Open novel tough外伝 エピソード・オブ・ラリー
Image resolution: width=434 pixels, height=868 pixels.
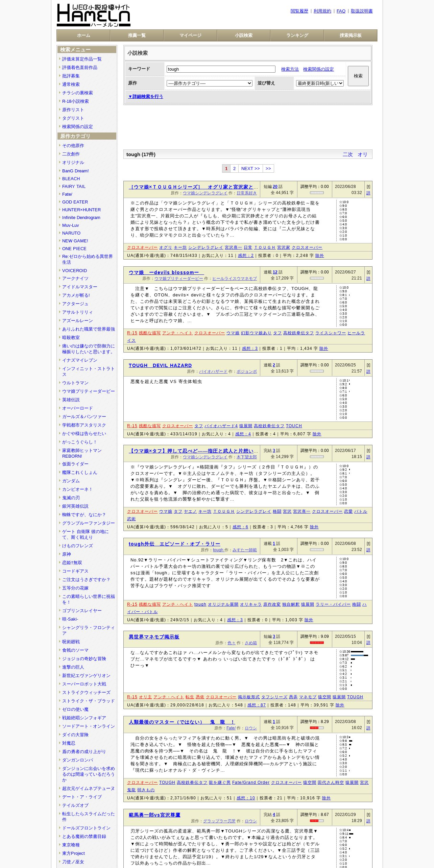point(174,544)
